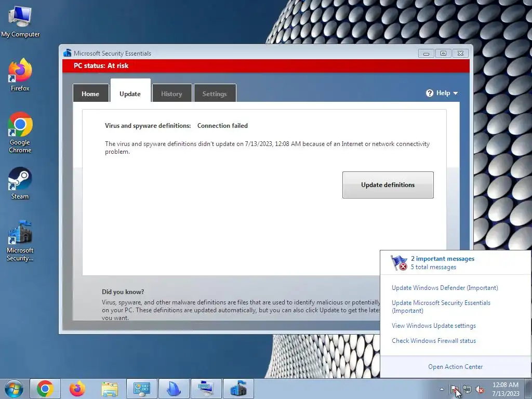Click the network tray icon
Viewport: 532px width, 399px height.
(467, 389)
